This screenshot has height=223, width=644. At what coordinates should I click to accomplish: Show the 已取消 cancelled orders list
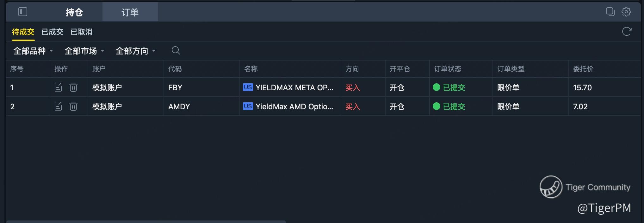(x=81, y=32)
